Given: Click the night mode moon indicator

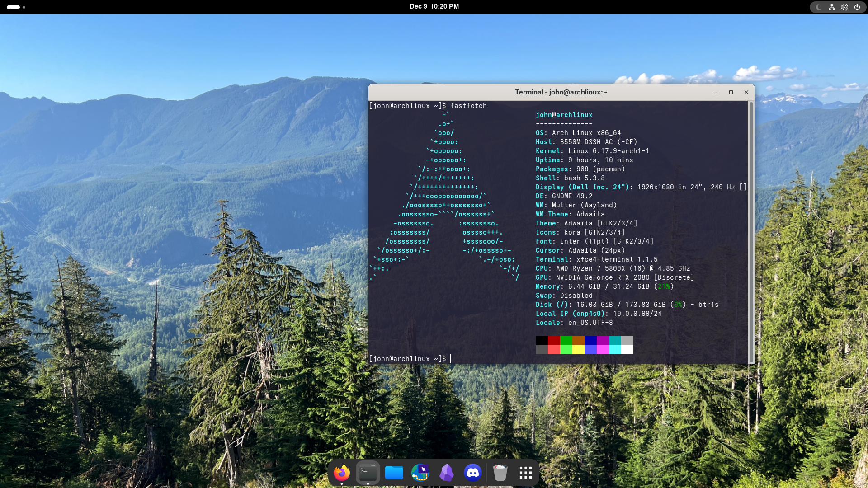Looking at the screenshot, I should pos(819,7).
